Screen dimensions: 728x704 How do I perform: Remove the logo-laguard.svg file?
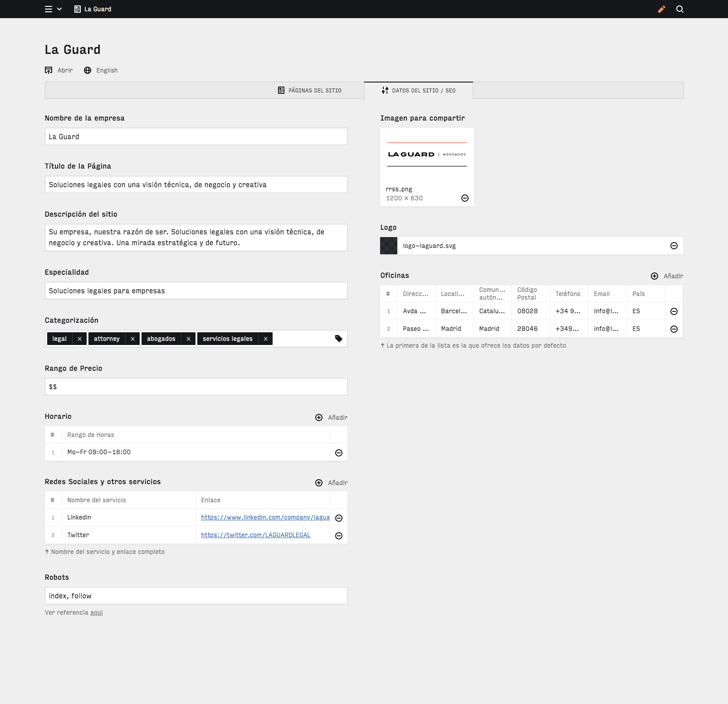tap(674, 246)
